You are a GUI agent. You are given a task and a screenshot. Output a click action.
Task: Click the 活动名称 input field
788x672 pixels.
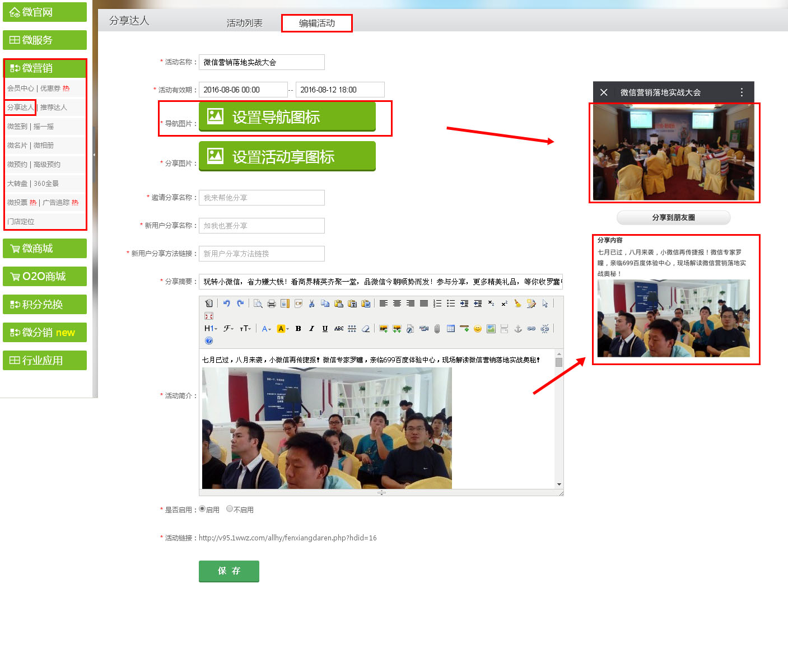tap(262, 62)
